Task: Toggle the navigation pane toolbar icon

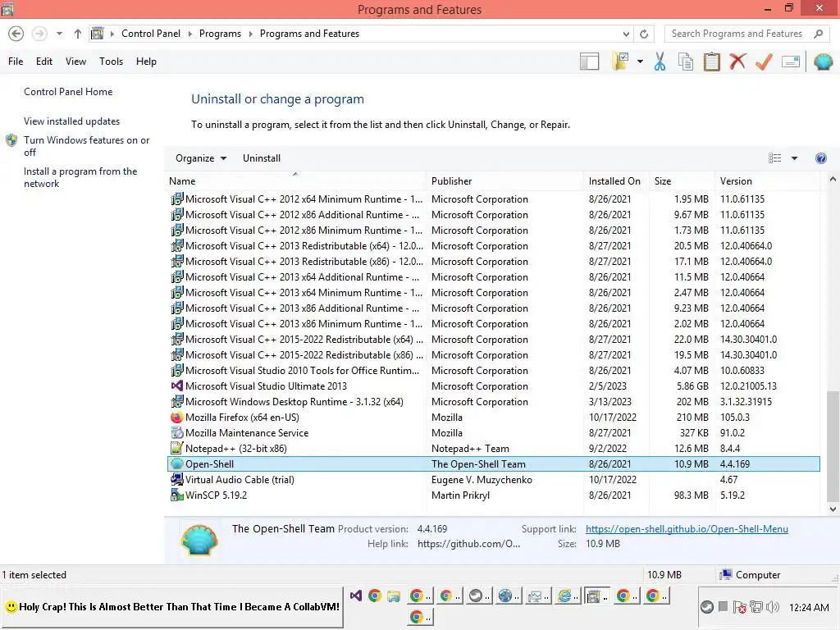Action: [589, 62]
